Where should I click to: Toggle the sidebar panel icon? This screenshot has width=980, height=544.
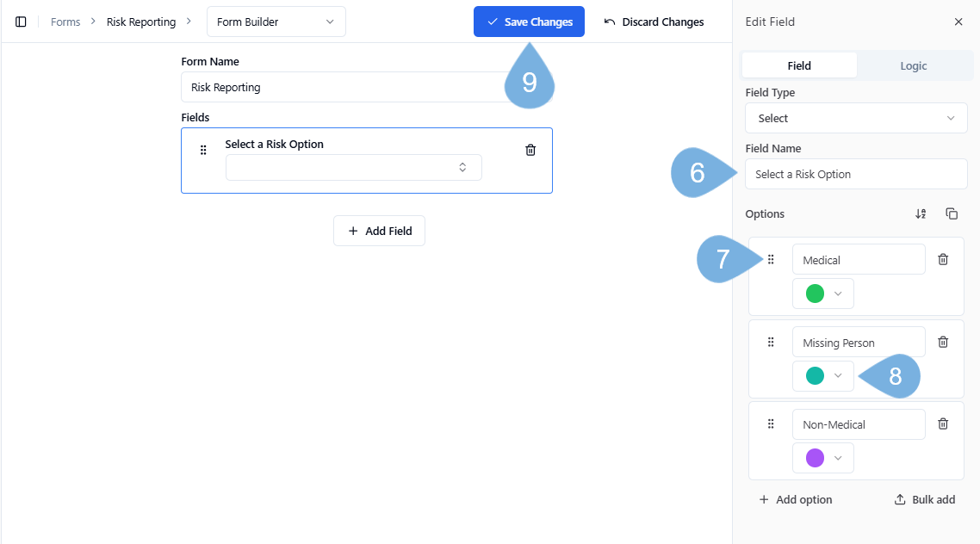(21, 22)
